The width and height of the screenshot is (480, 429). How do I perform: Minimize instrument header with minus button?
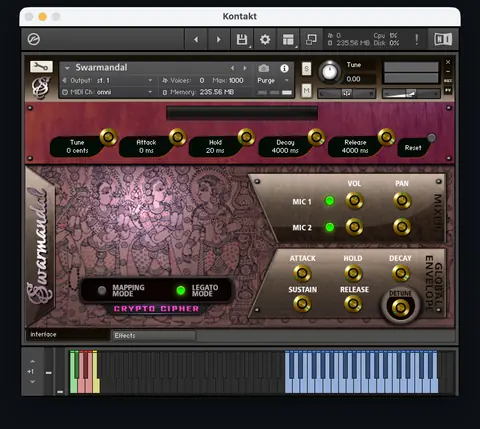pos(448,71)
